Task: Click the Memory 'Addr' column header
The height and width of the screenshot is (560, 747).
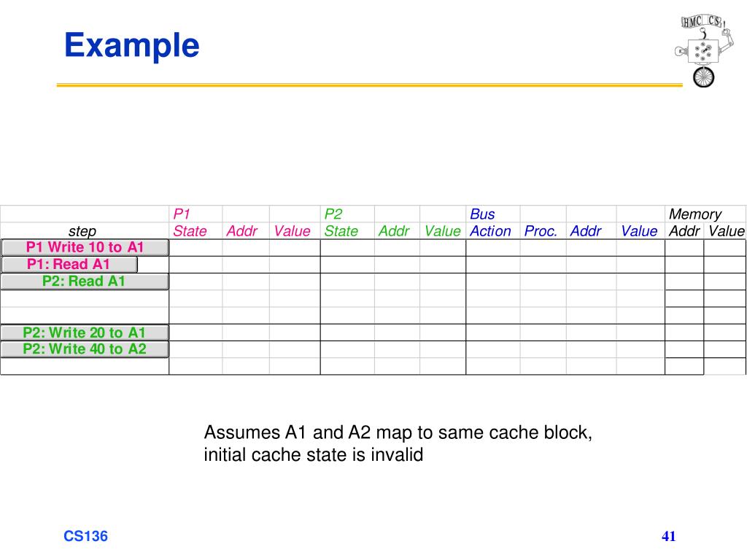Action: coord(684,231)
